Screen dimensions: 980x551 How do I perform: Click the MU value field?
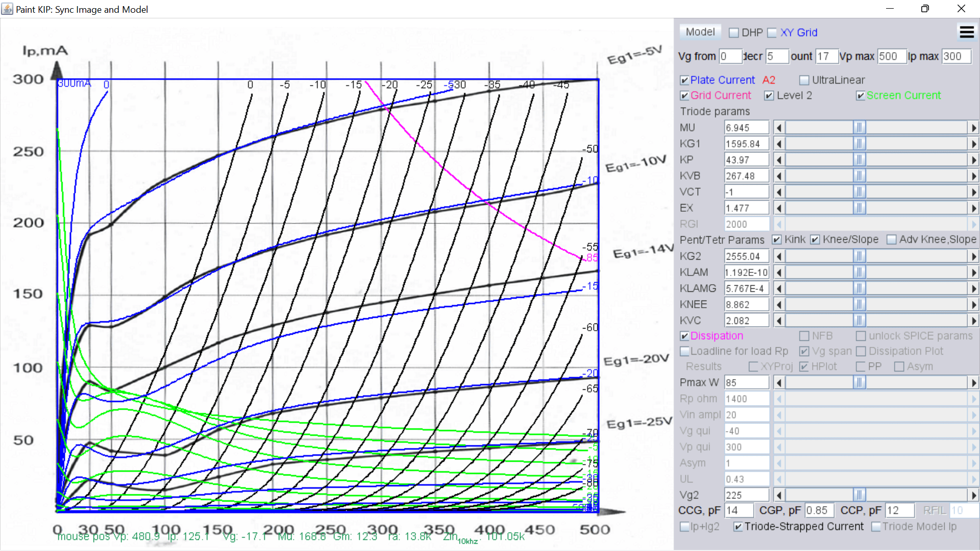pos(747,128)
